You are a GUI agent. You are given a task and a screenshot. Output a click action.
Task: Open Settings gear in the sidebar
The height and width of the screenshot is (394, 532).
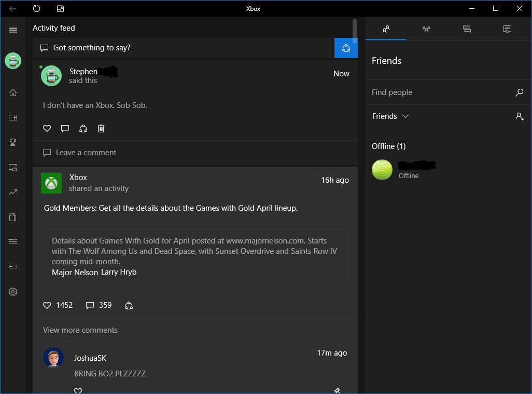[x=13, y=292]
